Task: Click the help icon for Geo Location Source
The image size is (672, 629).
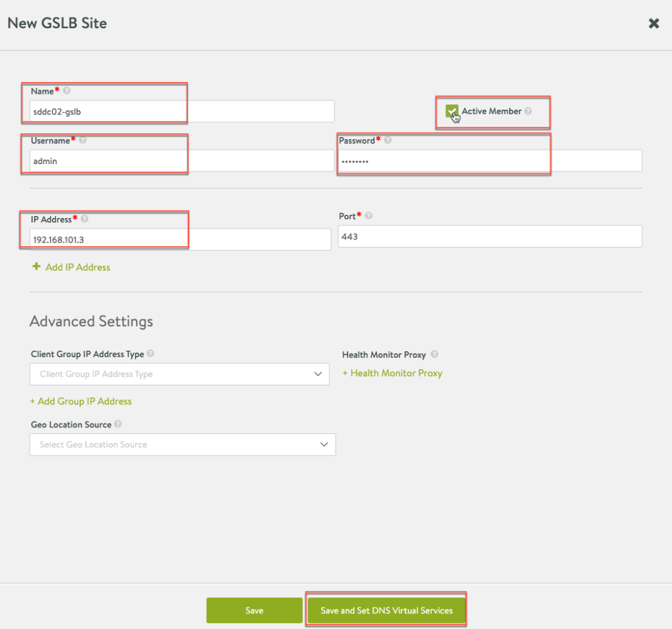Action: (x=118, y=425)
